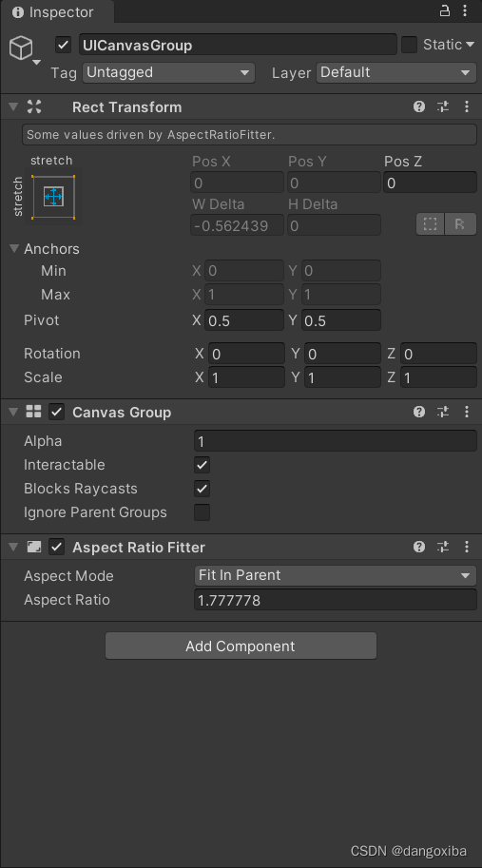Open Aspect Ratio Fitter help reference
The height and width of the screenshot is (868, 482).
pos(419,547)
